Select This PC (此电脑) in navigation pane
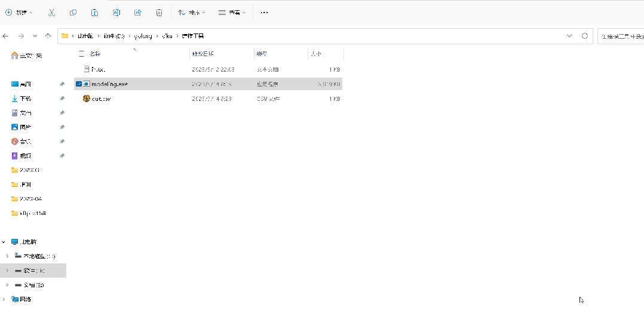 24,242
